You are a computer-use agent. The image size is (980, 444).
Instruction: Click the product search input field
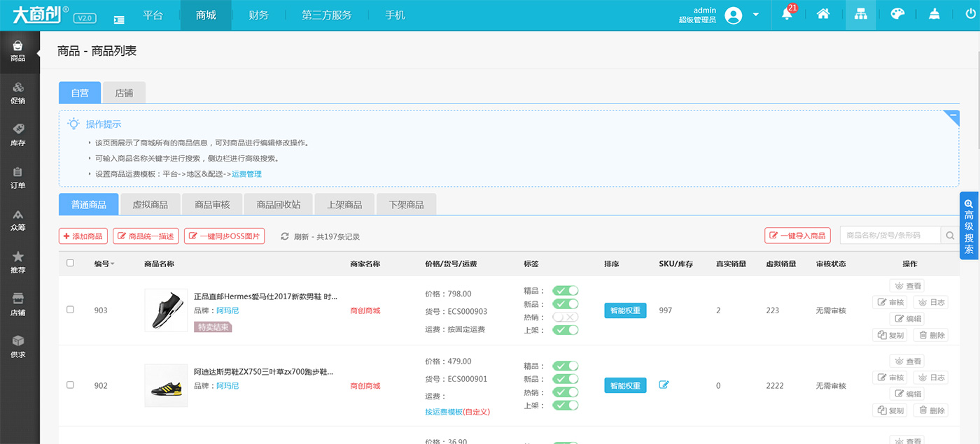coord(889,235)
